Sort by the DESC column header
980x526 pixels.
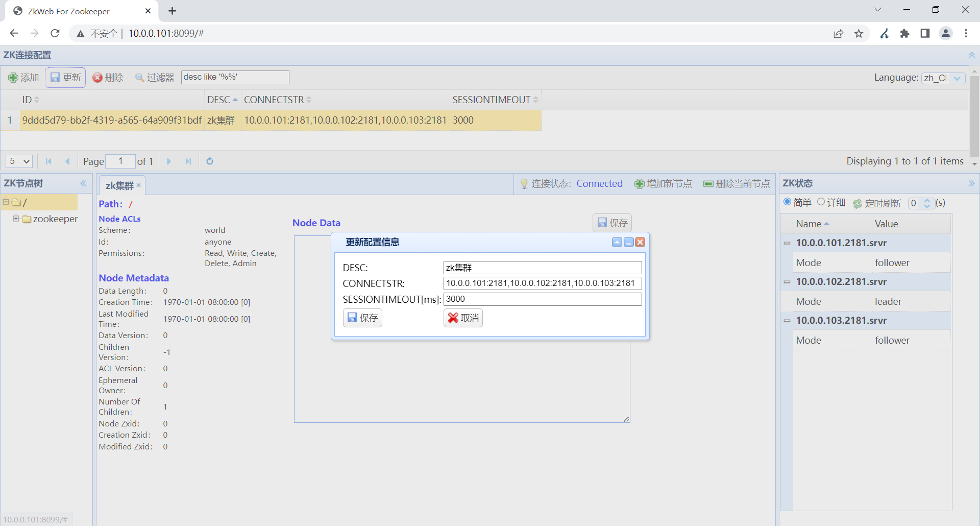click(223, 100)
